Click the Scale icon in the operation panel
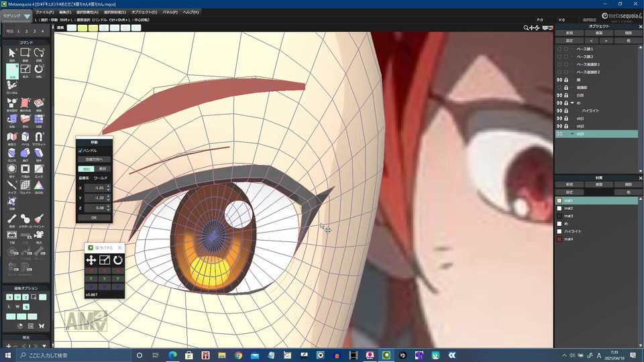644x362 pixels. [x=105, y=259]
